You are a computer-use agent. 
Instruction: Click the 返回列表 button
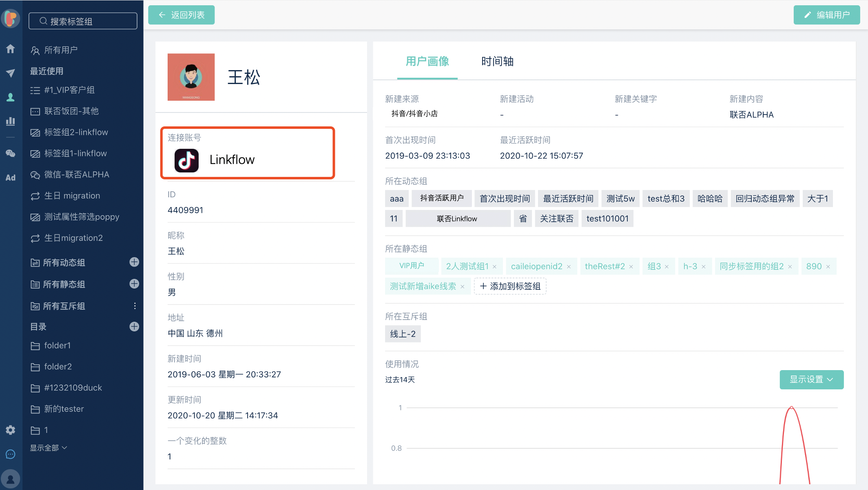coord(181,15)
